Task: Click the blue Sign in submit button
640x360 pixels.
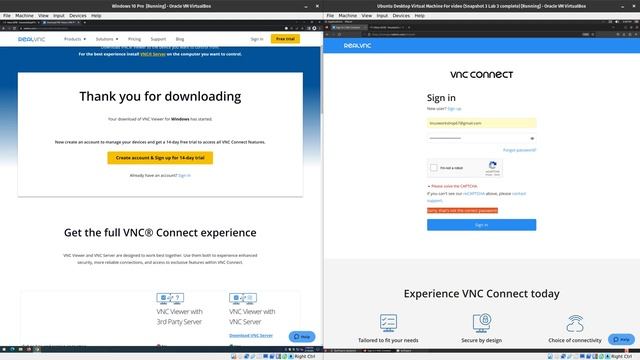Action: (x=482, y=225)
